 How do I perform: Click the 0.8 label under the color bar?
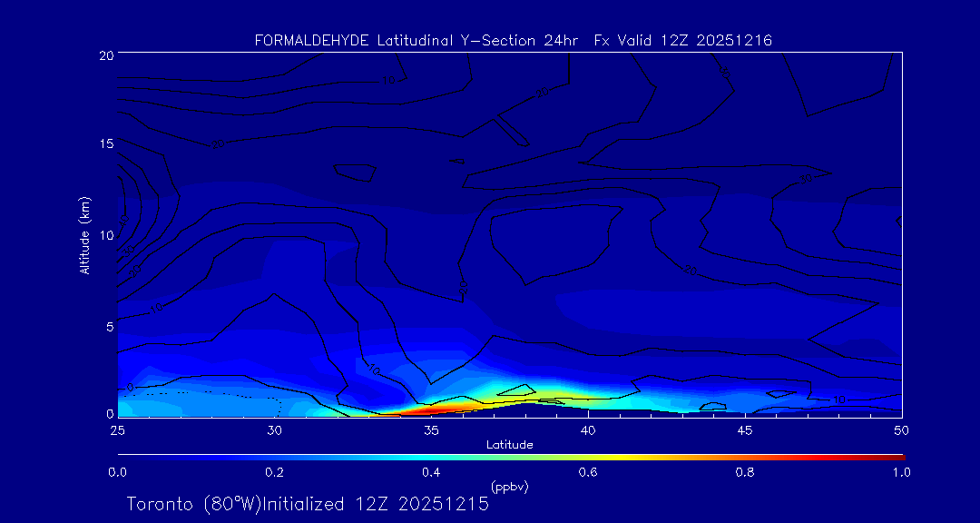pos(745,472)
